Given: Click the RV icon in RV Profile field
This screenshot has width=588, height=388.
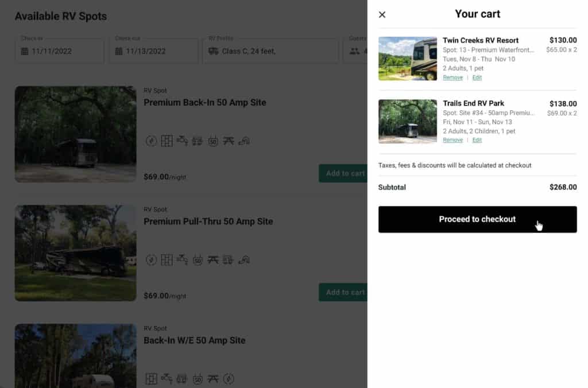Looking at the screenshot, I should (214, 51).
